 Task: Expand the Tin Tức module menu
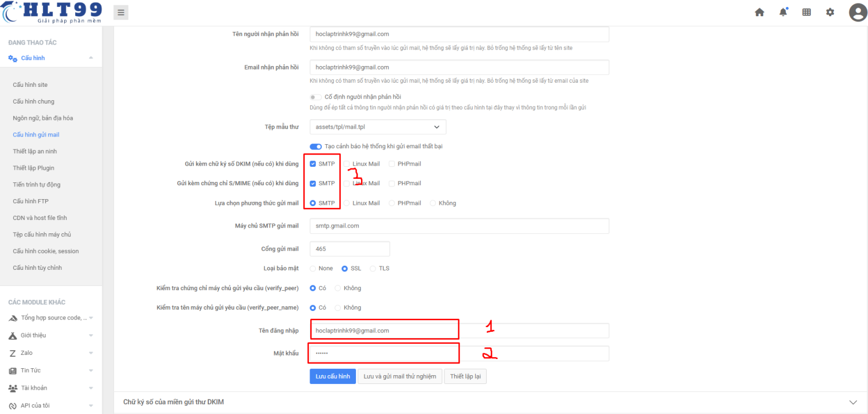91,371
